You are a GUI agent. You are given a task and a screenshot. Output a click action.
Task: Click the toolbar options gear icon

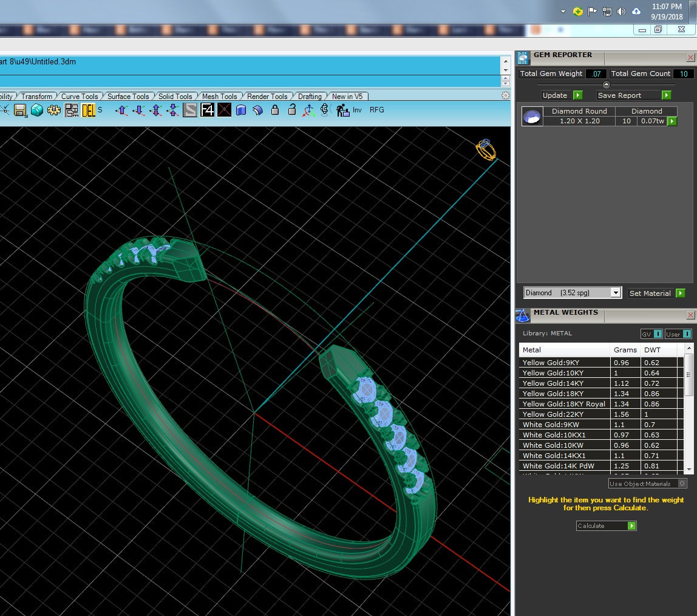tap(505, 95)
